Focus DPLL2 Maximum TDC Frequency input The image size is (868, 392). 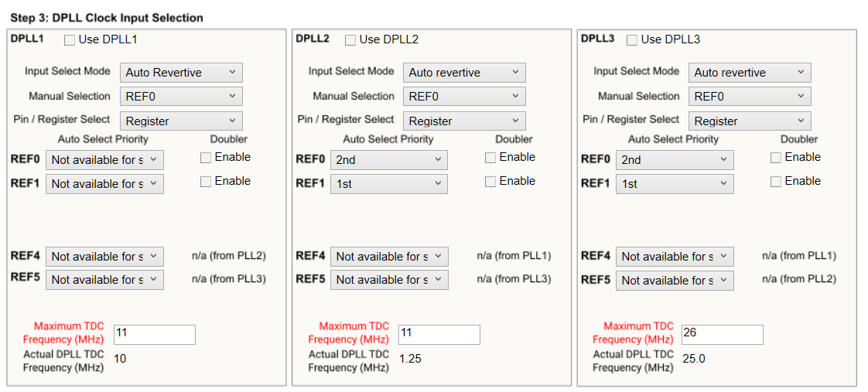439,334
